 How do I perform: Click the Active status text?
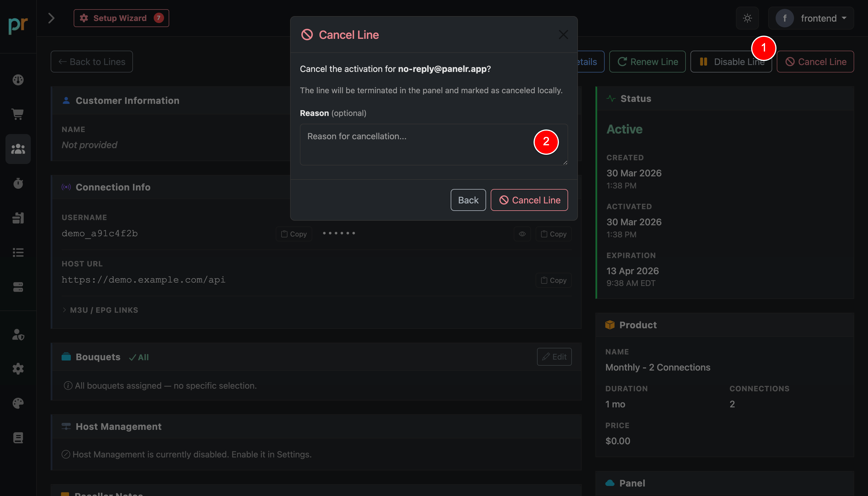(625, 129)
